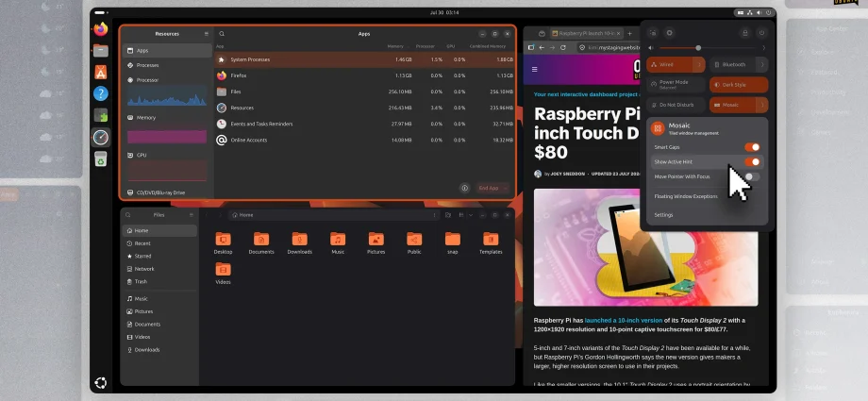The height and width of the screenshot is (401, 868).
Task: Mute volume speaker icon in quick settings
Action: 651,48
